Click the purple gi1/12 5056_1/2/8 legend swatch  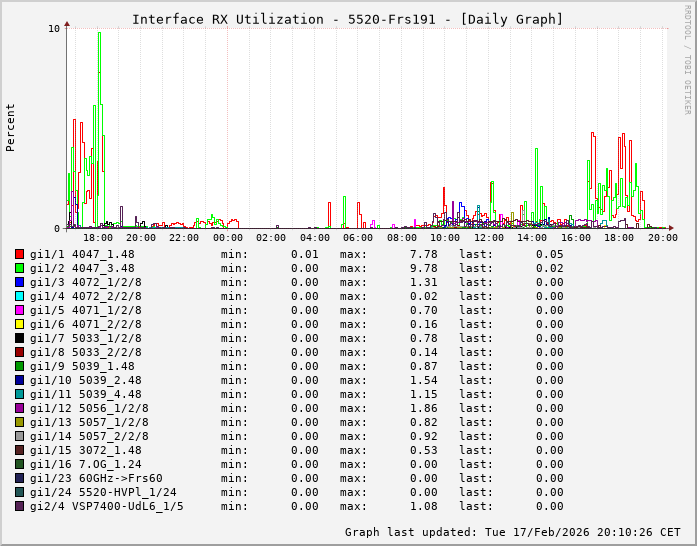[19, 408]
